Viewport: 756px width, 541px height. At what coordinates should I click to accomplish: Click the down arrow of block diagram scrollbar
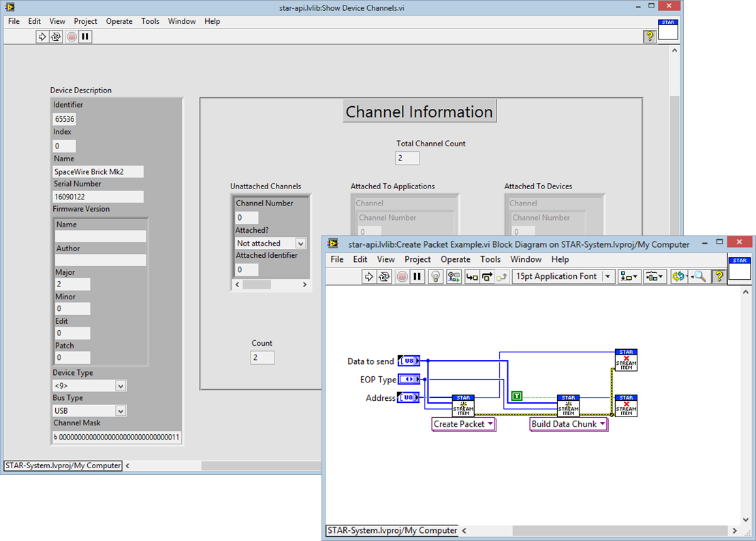pos(745,519)
